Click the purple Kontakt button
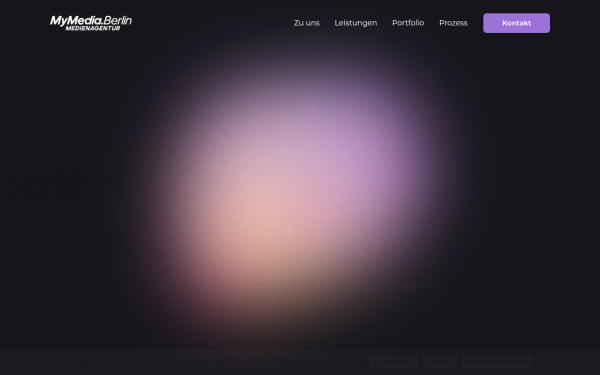Viewport: 600px width, 375px height. (516, 23)
